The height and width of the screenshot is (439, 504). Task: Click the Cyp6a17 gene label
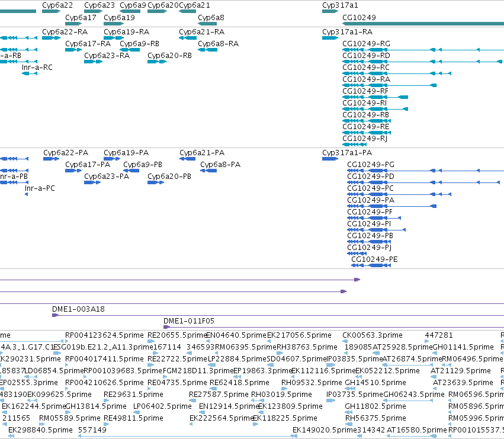point(81,18)
